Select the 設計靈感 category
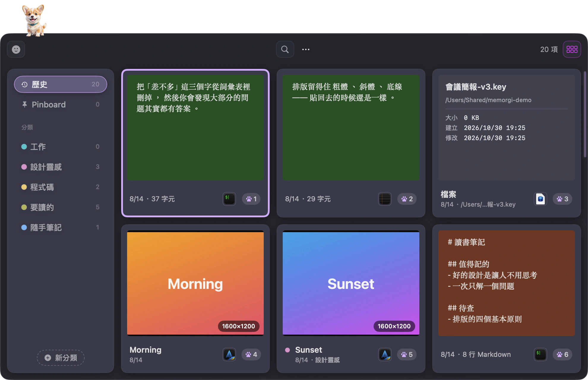The width and height of the screenshot is (588, 380). point(61,167)
